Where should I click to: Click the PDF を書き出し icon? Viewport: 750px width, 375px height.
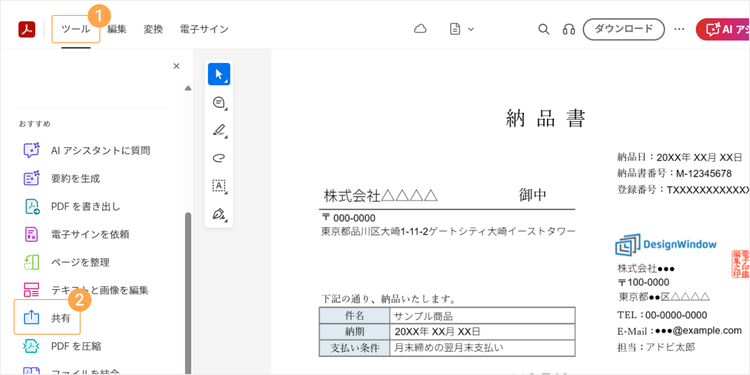pos(32,206)
